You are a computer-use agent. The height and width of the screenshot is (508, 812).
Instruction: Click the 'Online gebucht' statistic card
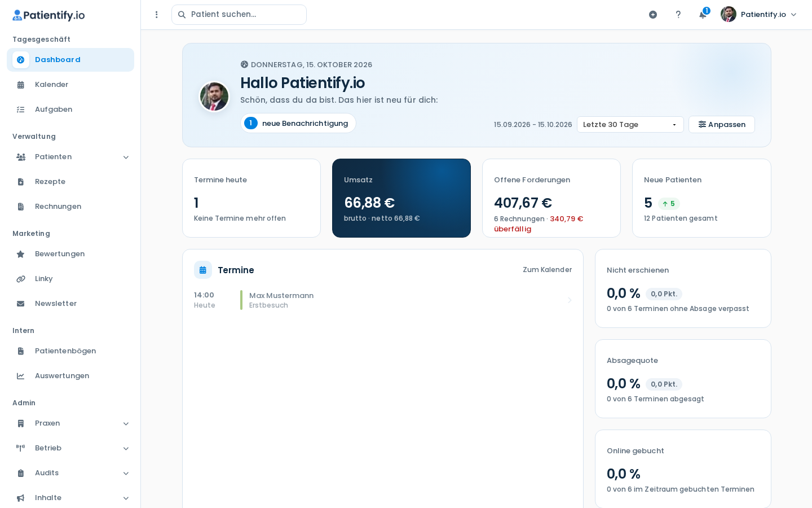point(683,469)
